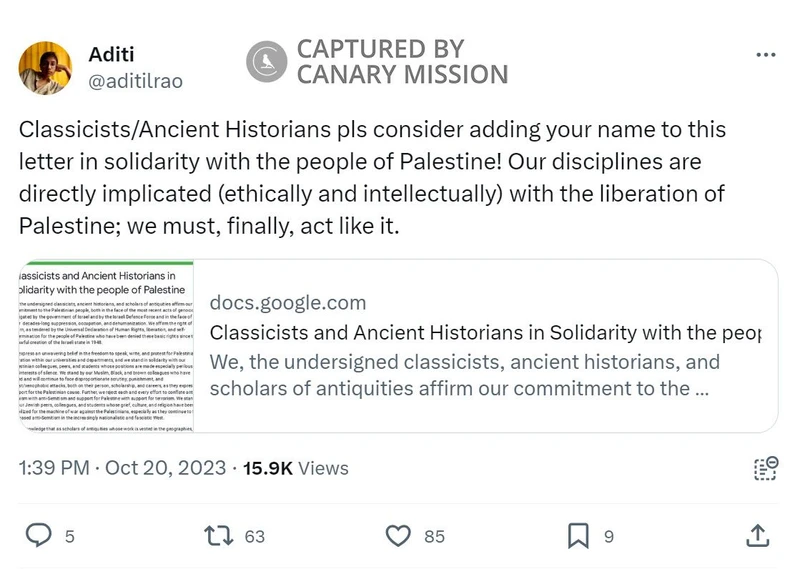
Task: Open Aditi's profile picture
Action: pos(46,66)
